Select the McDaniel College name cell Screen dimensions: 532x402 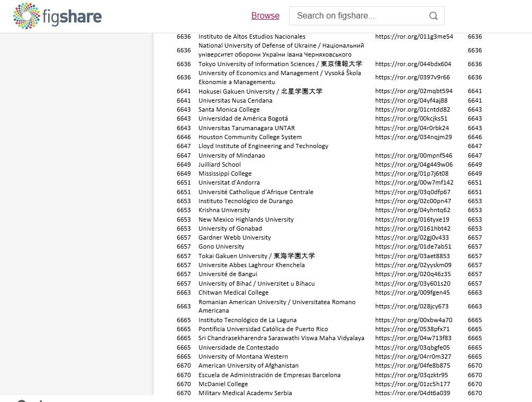223,385
